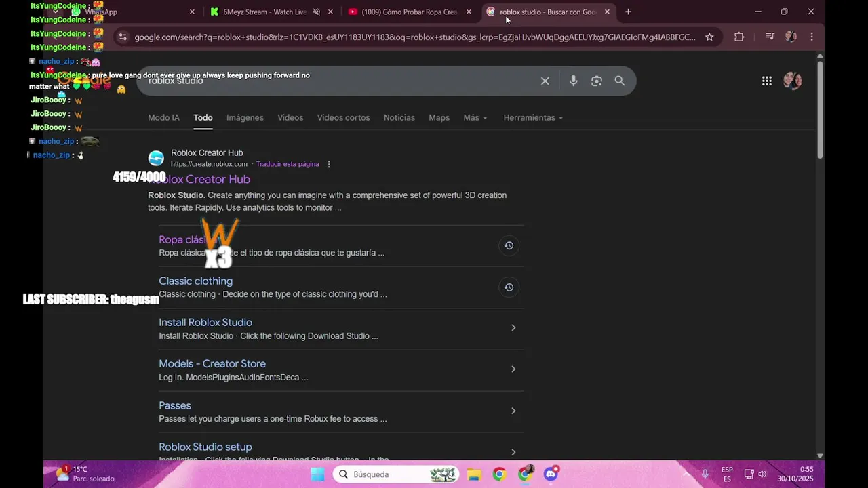Open Discord from the taskbar
This screenshot has height=488, width=868.
click(551, 474)
